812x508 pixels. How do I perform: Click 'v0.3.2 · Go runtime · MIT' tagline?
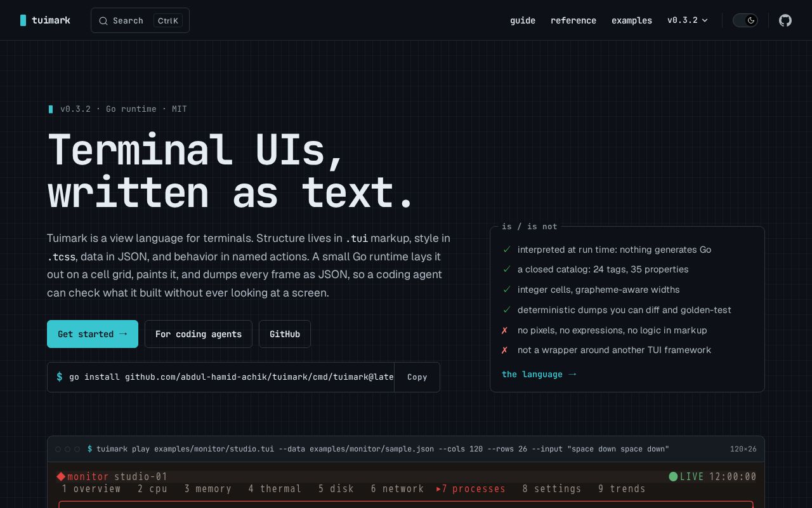coord(123,109)
